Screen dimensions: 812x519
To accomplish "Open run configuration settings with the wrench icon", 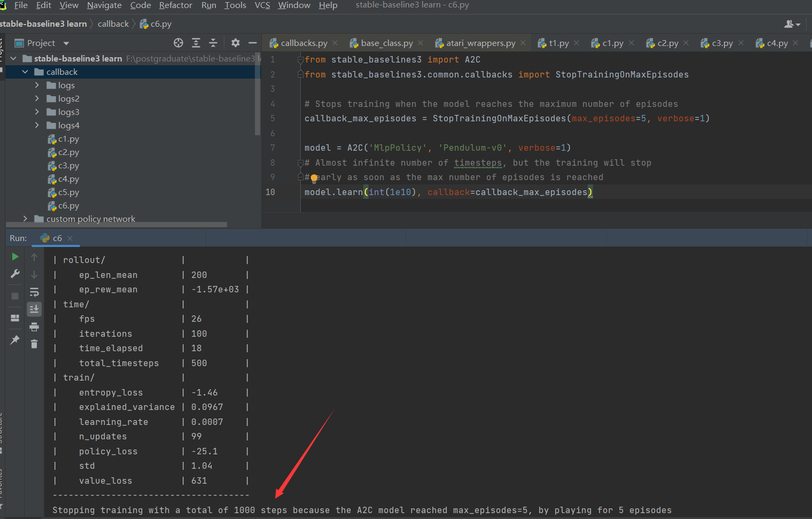I will 15,274.
